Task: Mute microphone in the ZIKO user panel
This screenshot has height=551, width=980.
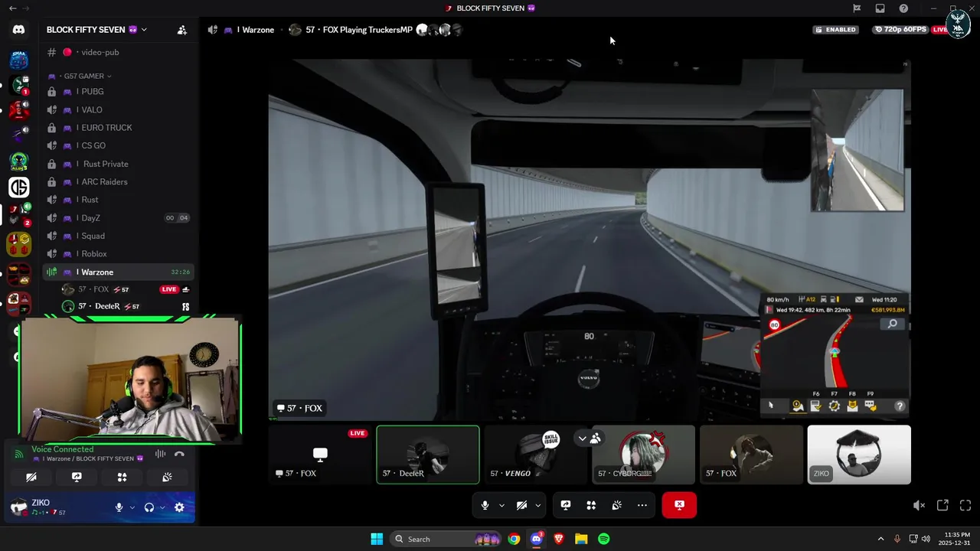Action: point(119,507)
